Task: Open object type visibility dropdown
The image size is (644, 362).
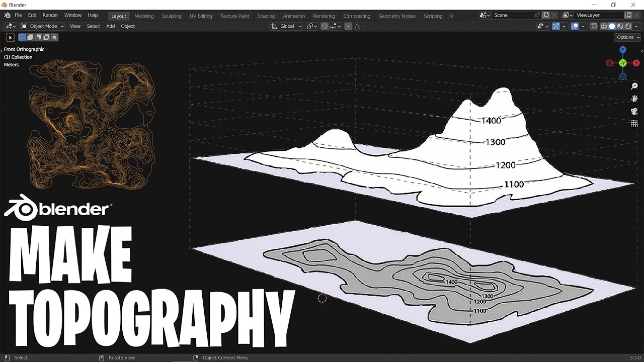Action: click(x=543, y=26)
